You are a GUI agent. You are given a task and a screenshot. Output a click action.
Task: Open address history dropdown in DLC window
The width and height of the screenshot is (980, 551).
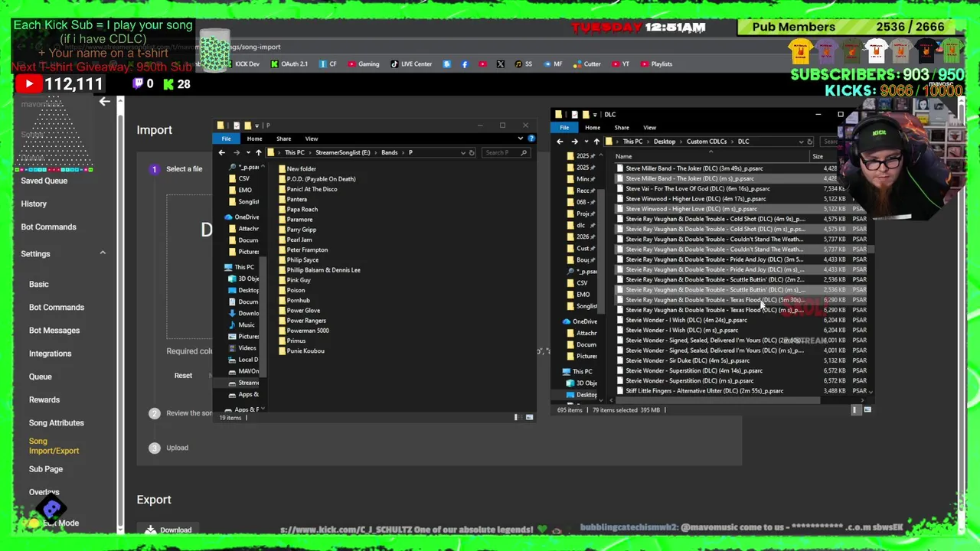click(x=801, y=142)
